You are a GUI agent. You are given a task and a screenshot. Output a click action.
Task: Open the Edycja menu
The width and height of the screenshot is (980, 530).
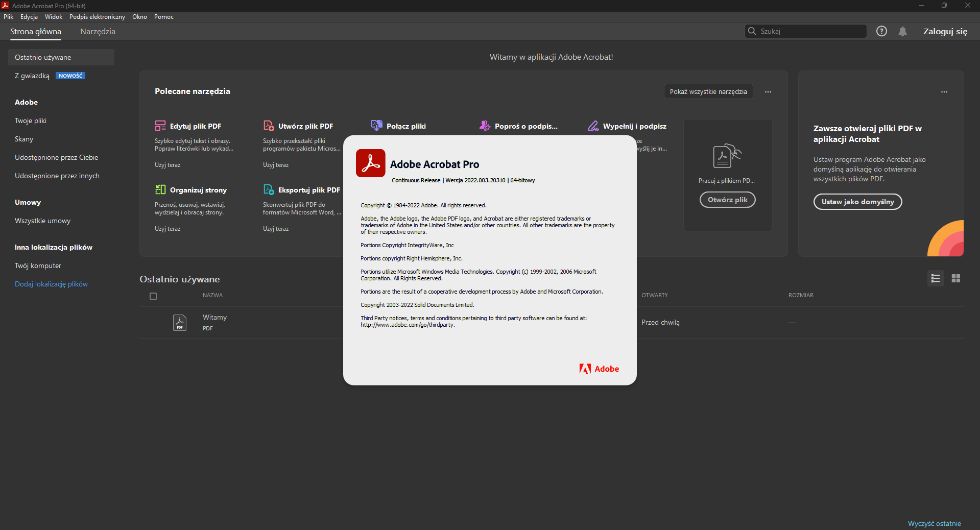(x=29, y=17)
